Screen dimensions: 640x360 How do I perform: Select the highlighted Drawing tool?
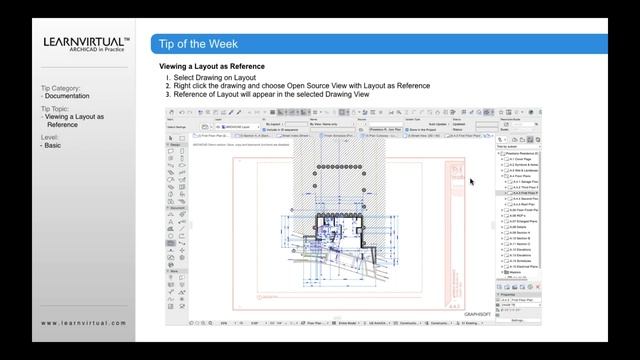(171, 243)
